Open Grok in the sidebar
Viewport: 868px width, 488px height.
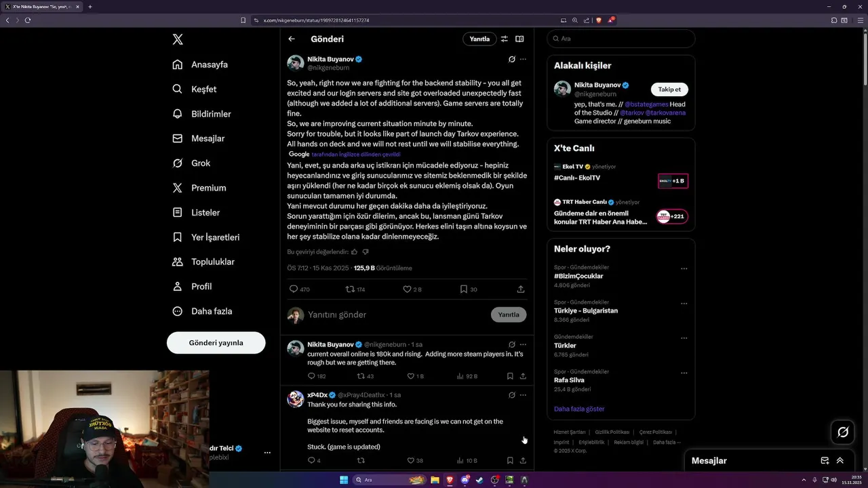coord(192,163)
